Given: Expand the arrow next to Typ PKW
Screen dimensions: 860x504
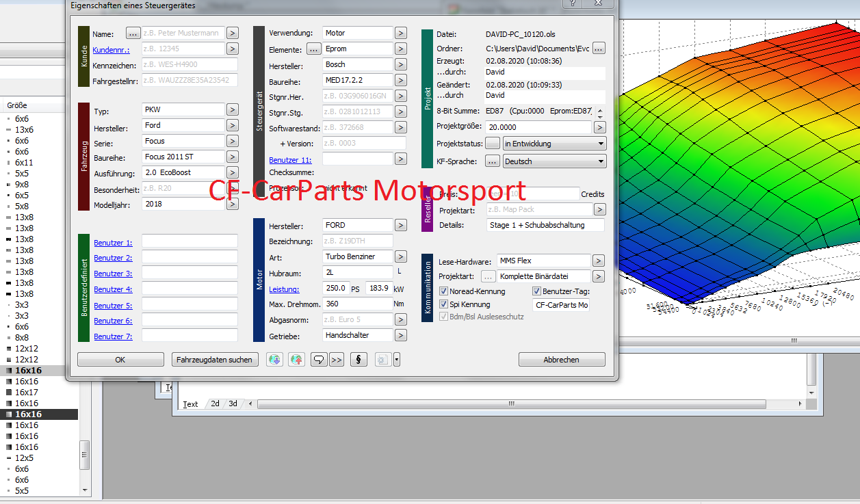Looking at the screenshot, I should click(x=233, y=110).
